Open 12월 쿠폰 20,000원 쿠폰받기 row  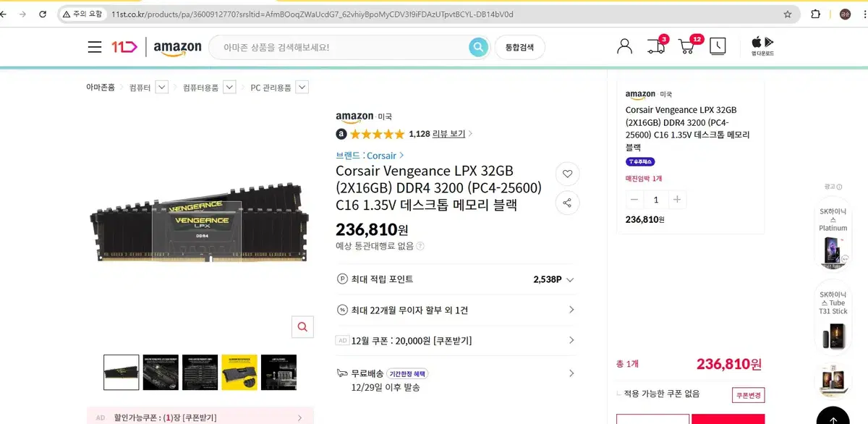click(456, 340)
